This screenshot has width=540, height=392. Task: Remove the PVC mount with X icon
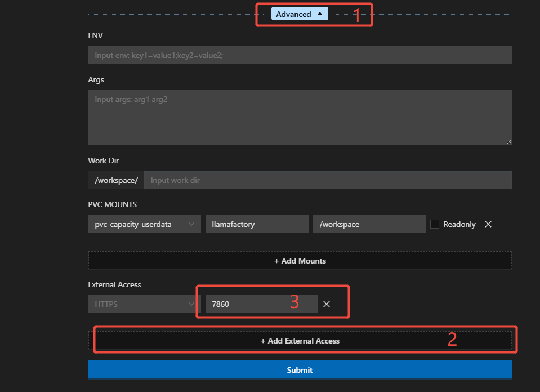coord(488,224)
